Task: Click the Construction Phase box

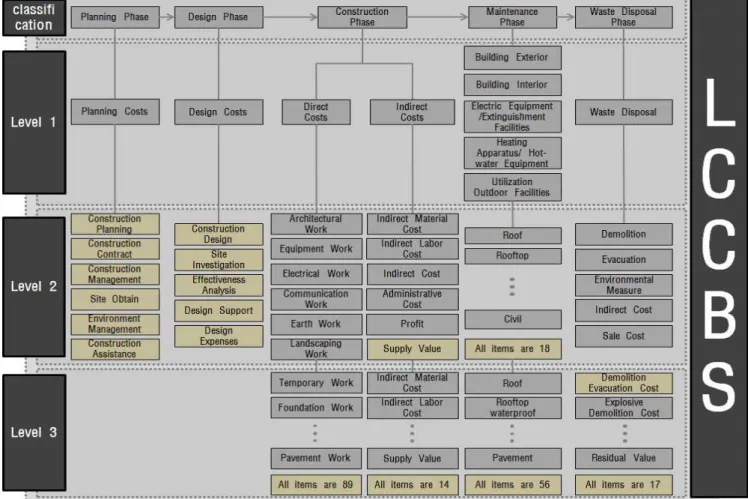Action: (x=362, y=17)
